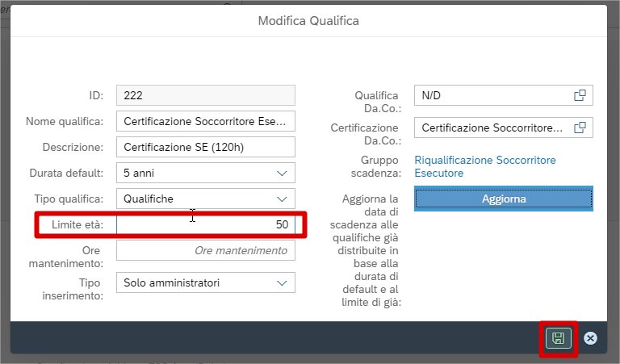Open value help icon for Certificazione Da.Co.
Viewport: 620px width, 364px height.
[580, 128]
